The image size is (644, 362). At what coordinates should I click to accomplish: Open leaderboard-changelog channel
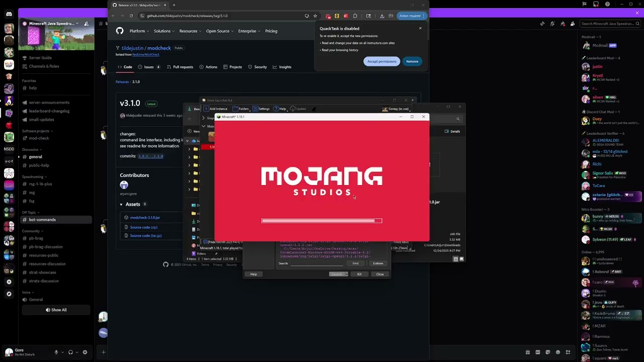click(x=49, y=111)
